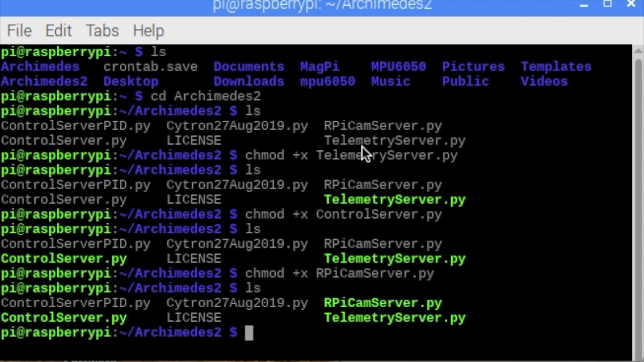Click LICENSE in the last listing
This screenshot has width=644, height=362.
pyautogui.click(x=194, y=318)
